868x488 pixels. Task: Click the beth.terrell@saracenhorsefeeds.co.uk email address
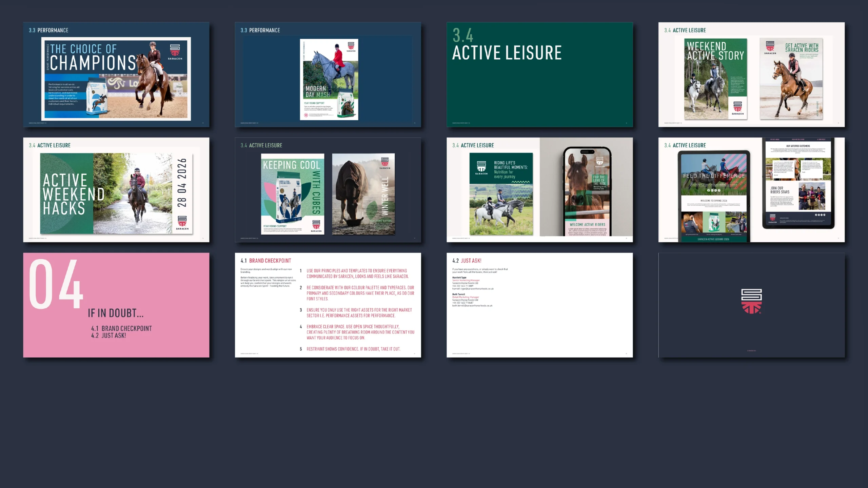click(472, 306)
